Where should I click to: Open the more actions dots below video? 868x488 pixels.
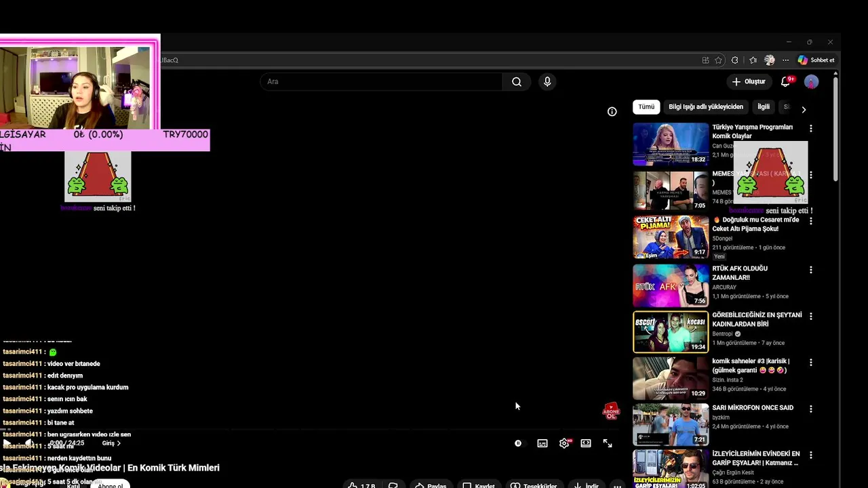[x=616, y=485]
